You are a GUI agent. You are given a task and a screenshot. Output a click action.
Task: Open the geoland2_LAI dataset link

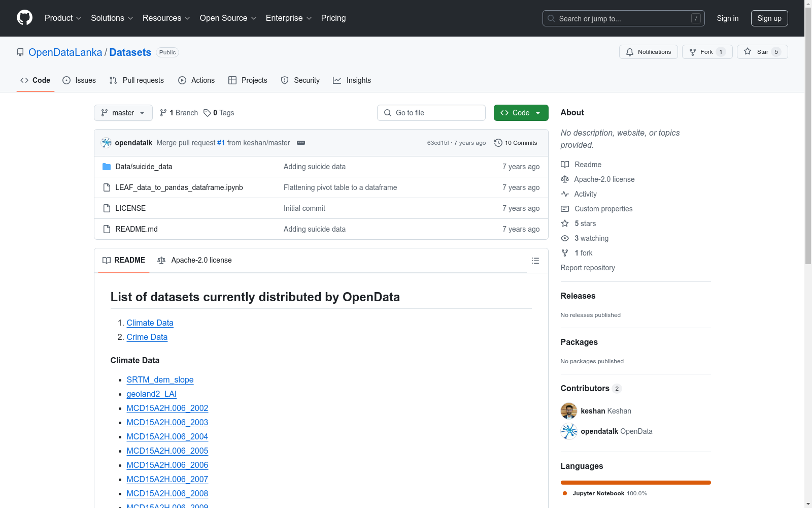click(152, 394)
